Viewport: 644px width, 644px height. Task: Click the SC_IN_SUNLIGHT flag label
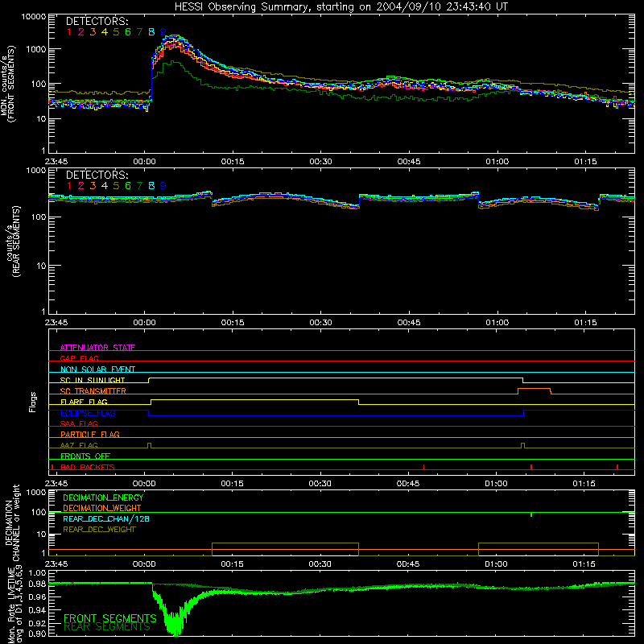pos(93,380)
